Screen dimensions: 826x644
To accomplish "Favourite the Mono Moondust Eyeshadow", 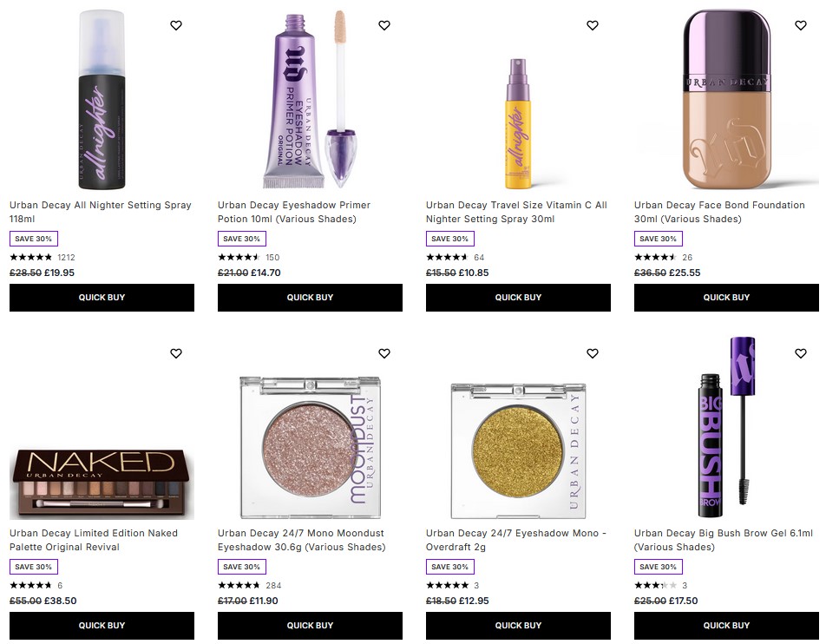I will (384, 353).
